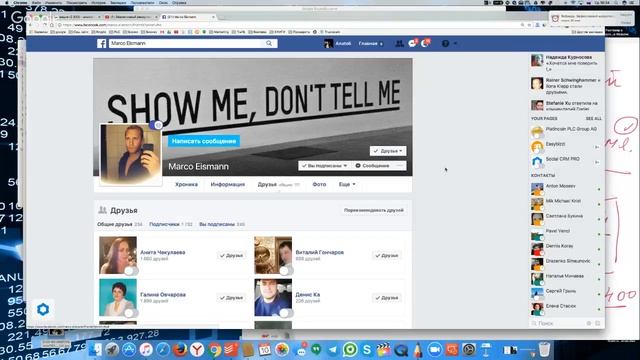This screenshot has height=360, width=640.
Task: Open the Информация tab
Action: click(x=228, y=184)
